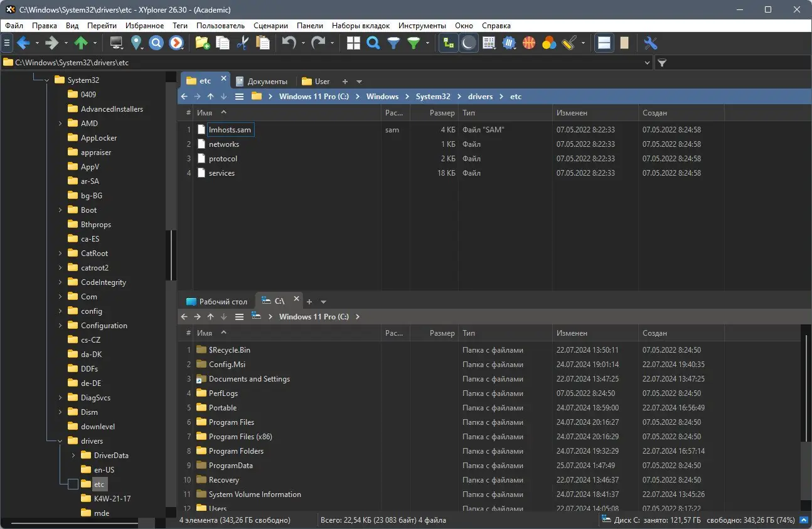The width and height of the screenshot is (812, 529).
Task: Click the New Folder toolbar icon
Action: pyautogui.click(x=202, y=43)
